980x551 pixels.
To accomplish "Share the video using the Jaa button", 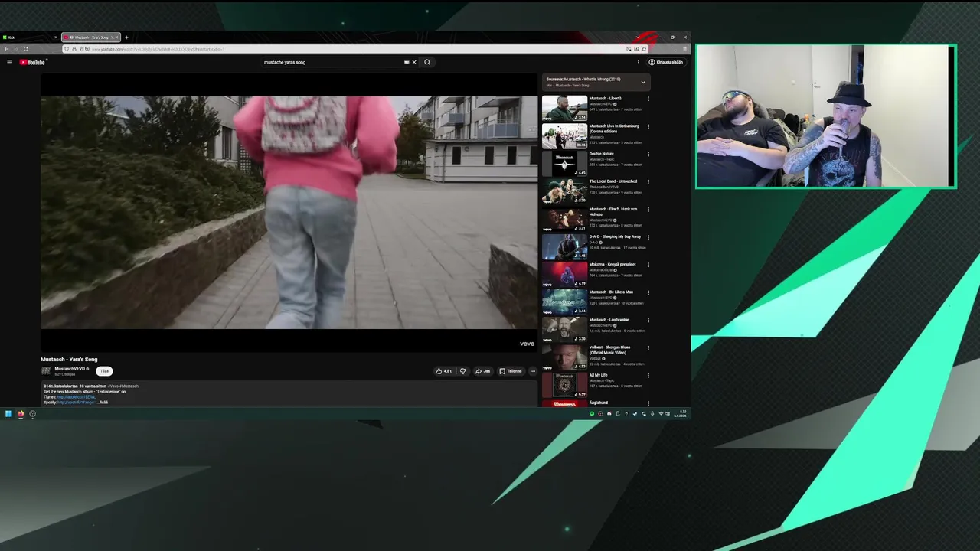I will pos(482,371).
